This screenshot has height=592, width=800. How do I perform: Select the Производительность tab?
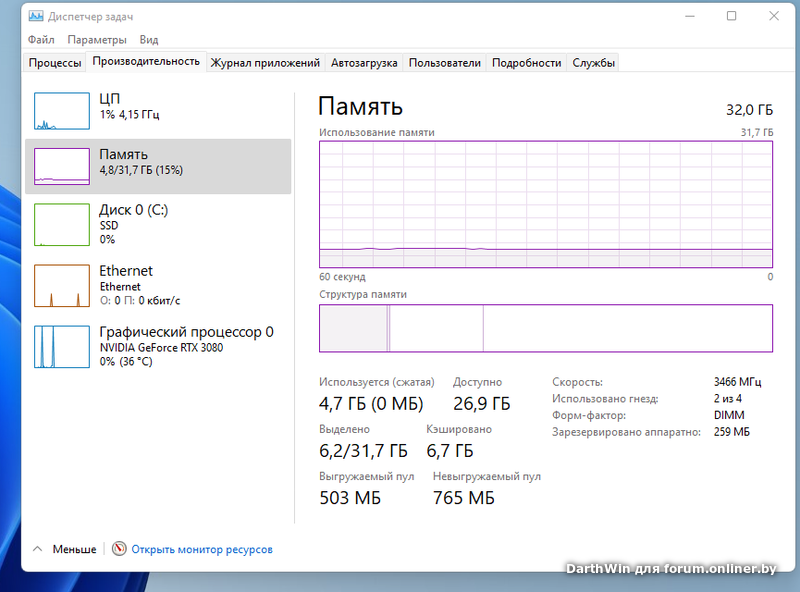[146, 61]
